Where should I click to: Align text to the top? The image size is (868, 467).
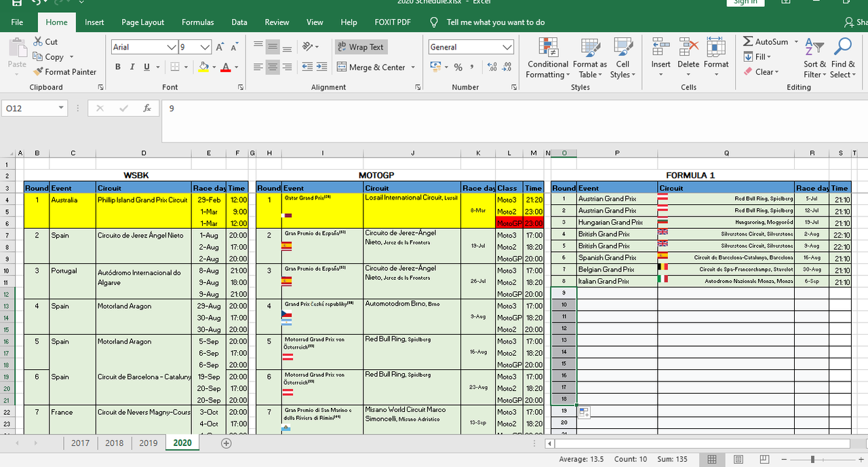pos(258,47)
